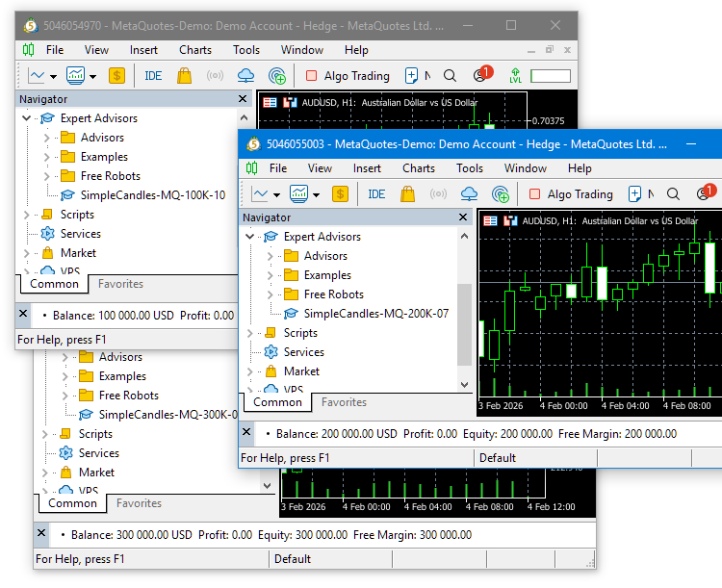
Task: Open Market shopping bag in 5046054970 toolbar
Action: pyautogui.click(x=184, y=75)
